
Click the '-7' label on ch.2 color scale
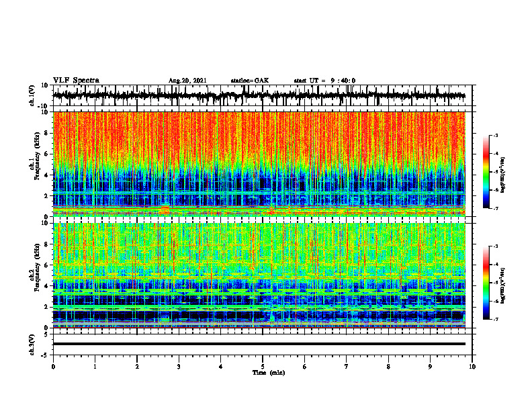(x=495, y=320)
